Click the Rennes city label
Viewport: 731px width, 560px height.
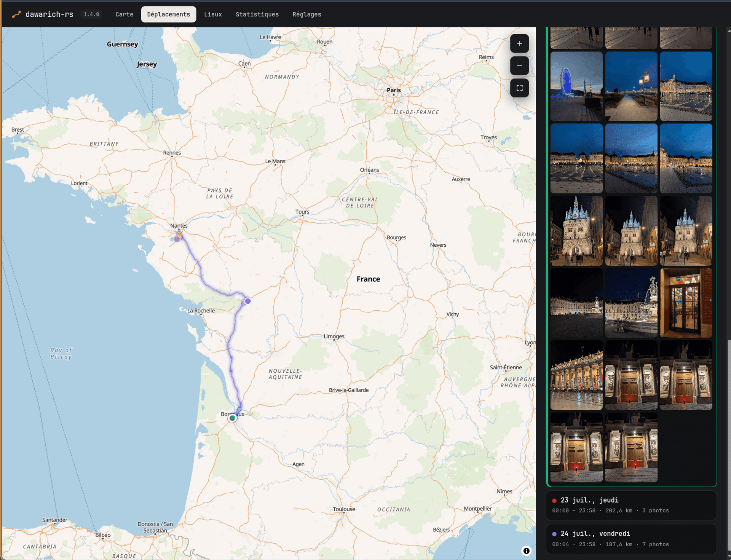point(172,153)
